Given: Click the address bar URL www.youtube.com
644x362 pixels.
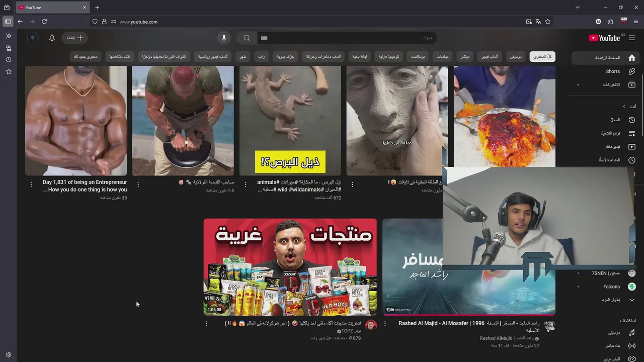Looking at the screenshot, I should pos(138,22).
